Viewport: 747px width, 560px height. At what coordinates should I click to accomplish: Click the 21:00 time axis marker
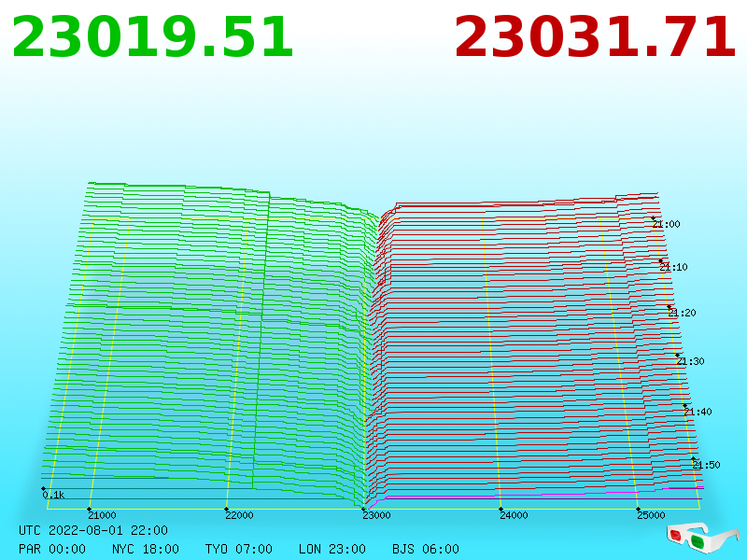pyautogui.click(x=667, y=224)
